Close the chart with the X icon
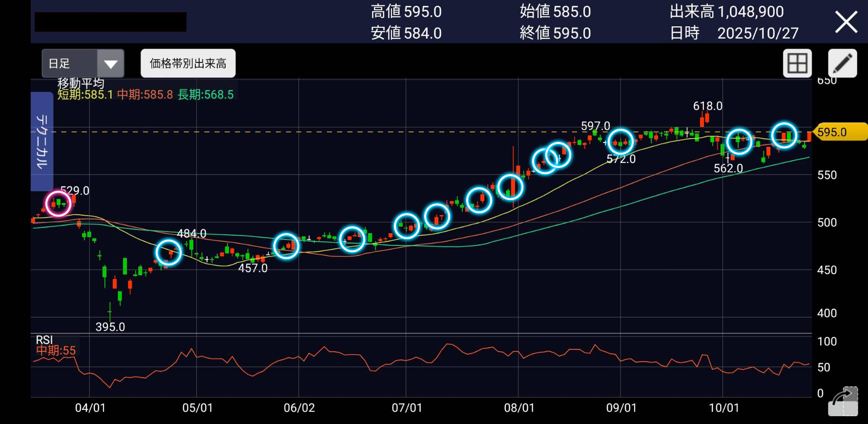Viewport: 868px width, 424px height. 846,22
